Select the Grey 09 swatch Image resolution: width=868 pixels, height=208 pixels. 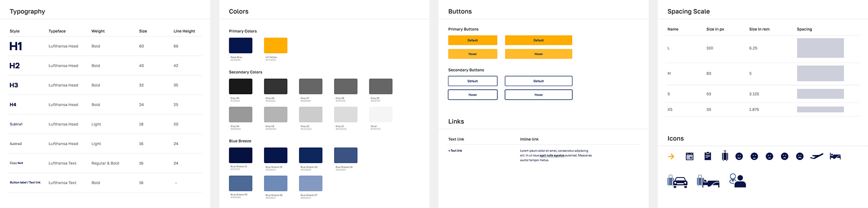(241, 86)
